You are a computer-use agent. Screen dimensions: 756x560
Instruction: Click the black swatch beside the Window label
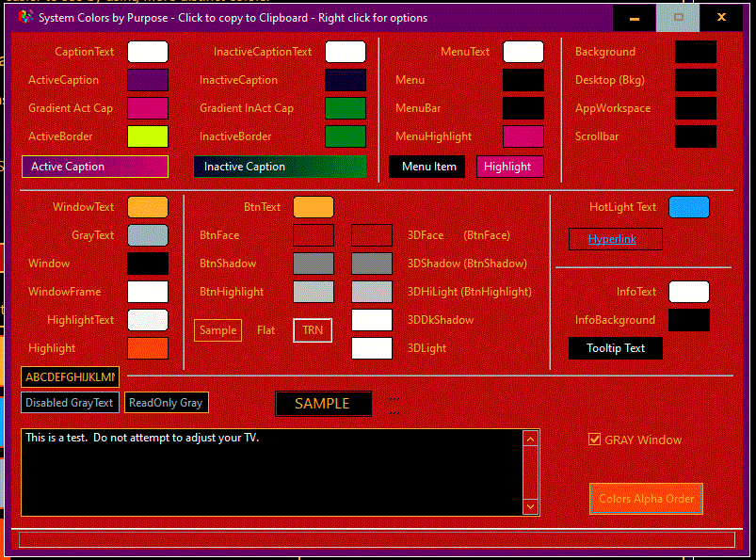coord(148,264)
